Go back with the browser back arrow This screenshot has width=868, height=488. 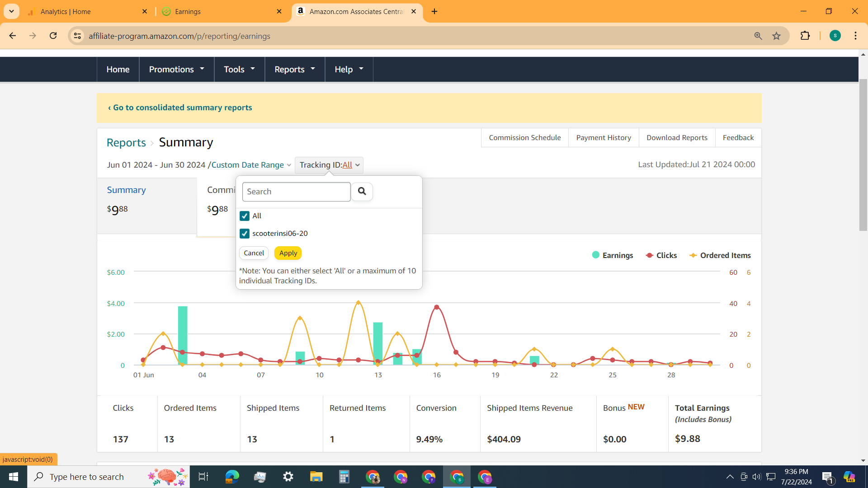point(13,36)
